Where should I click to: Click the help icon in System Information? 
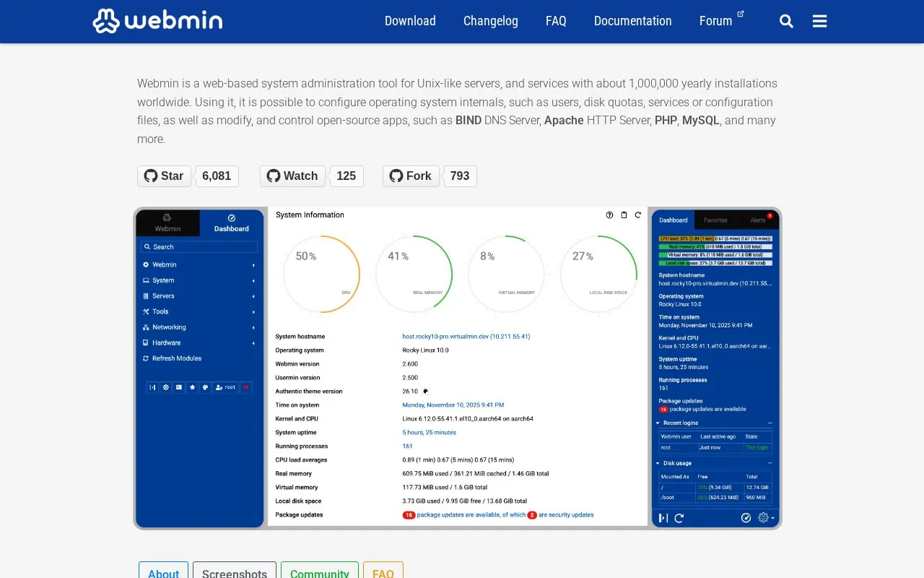click(x=609, y=215)
